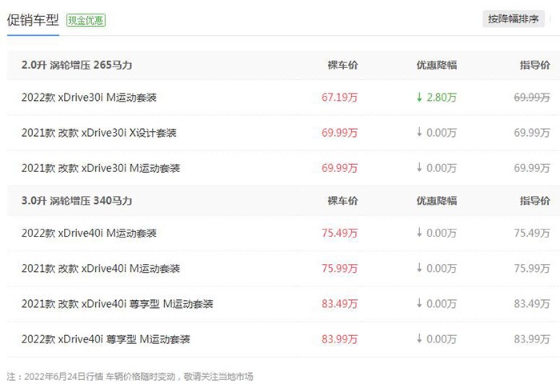560x392 pixels.
Task: Click the grey 75.99万 guide price
Action: pos(532,268)
